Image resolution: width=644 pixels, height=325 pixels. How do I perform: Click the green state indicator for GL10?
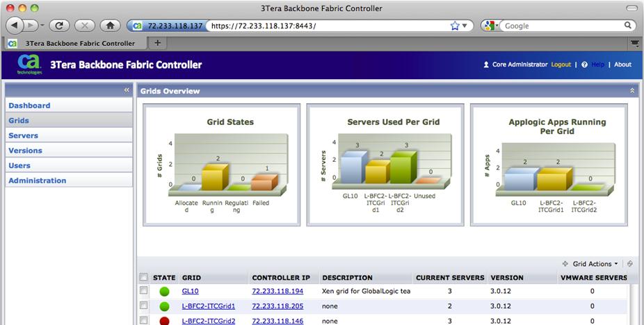164,292
